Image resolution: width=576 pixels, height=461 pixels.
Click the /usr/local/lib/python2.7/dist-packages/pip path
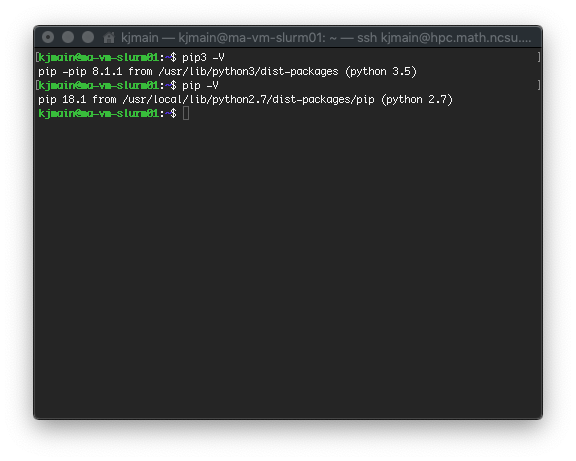point(248,100)
